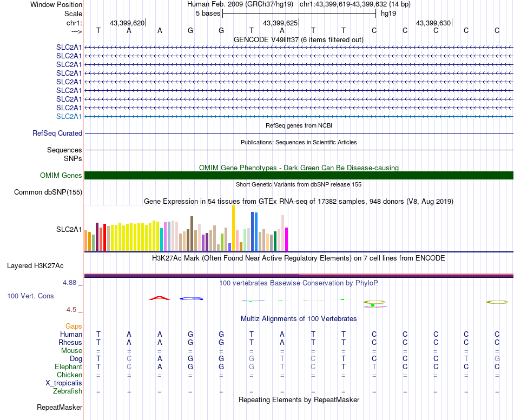The height and width of the screenshot is (420, 514).
Task: Click the hg19 label beside the scale bar
Action: pos(388,14)
